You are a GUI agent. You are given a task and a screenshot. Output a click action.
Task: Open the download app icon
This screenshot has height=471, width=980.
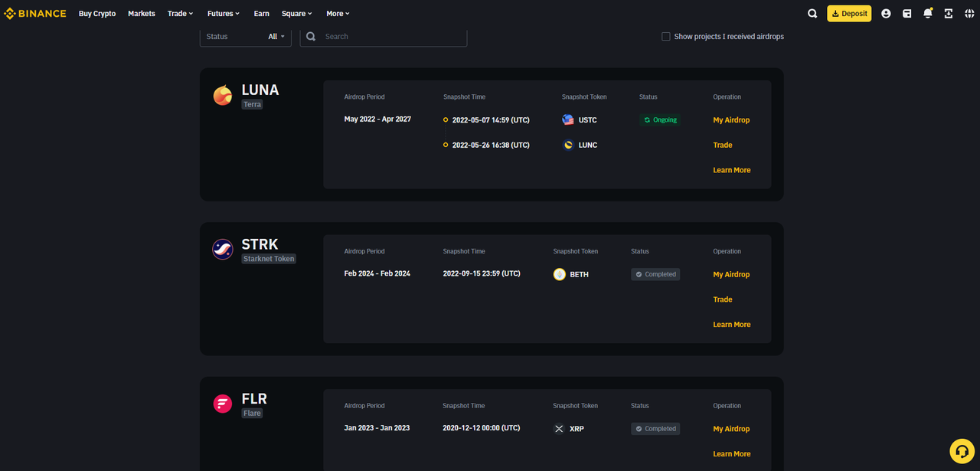pos(949,14)
